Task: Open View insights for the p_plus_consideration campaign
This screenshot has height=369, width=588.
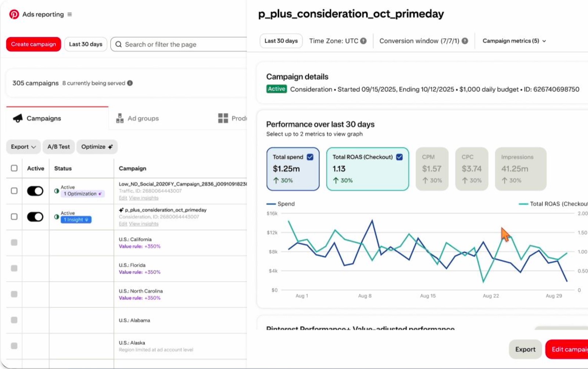Action: pyautogui.click(x=144, y=224)
